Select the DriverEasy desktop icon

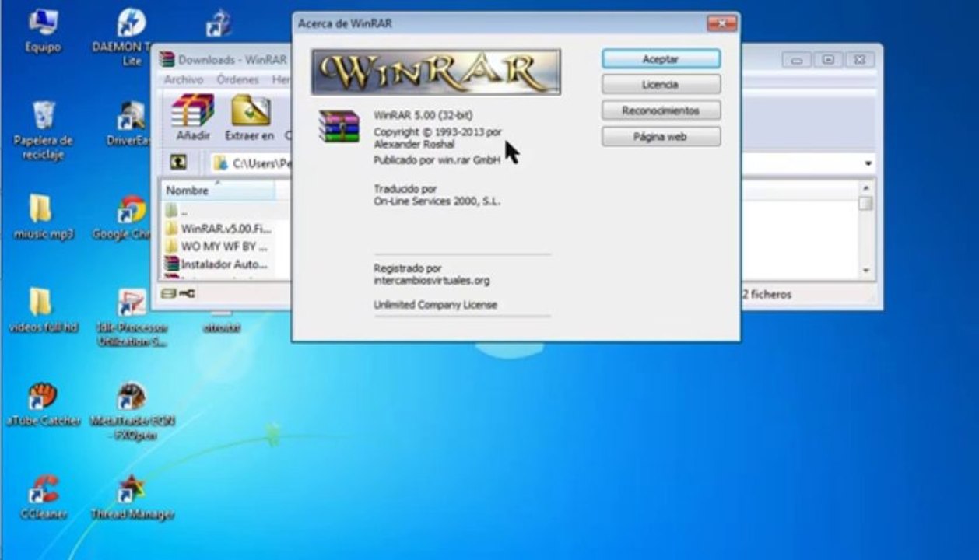pos(131,124)
